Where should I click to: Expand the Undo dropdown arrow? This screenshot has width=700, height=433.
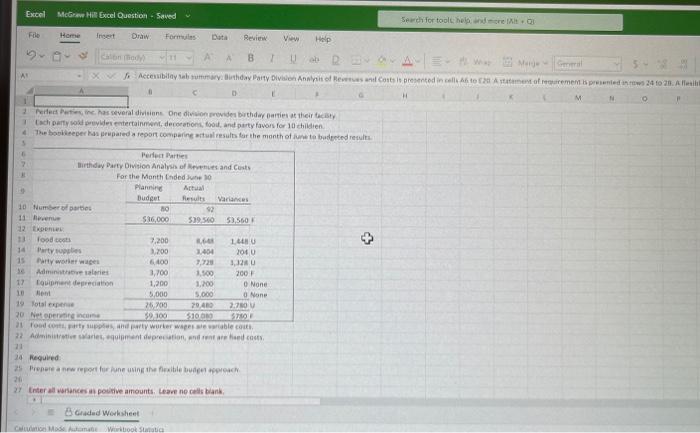coord(42,56)
